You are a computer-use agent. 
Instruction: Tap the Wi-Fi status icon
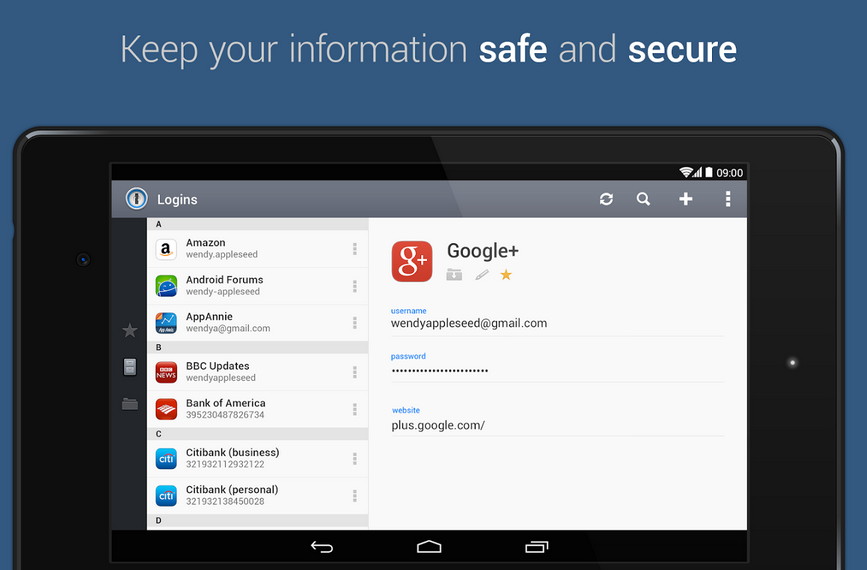coord(686,172)
